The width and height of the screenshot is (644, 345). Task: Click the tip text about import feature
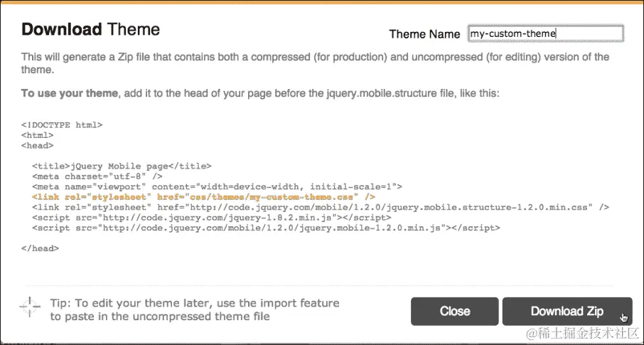click(194, 309)
